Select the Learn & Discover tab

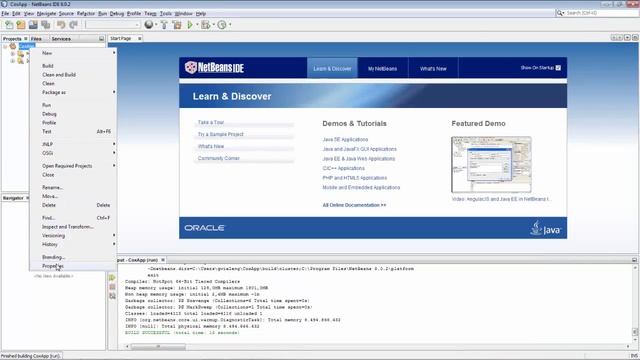pyautogui.click(x=332, y=69)
